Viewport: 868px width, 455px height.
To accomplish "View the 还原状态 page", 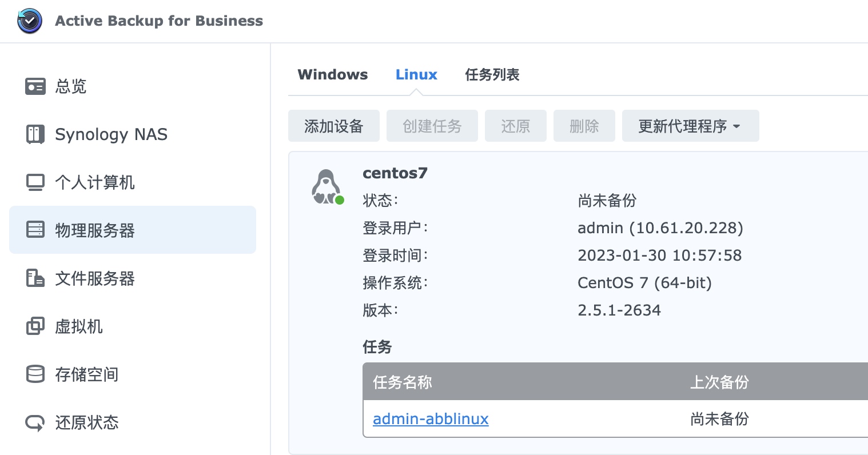I will (x=133, y=422).
